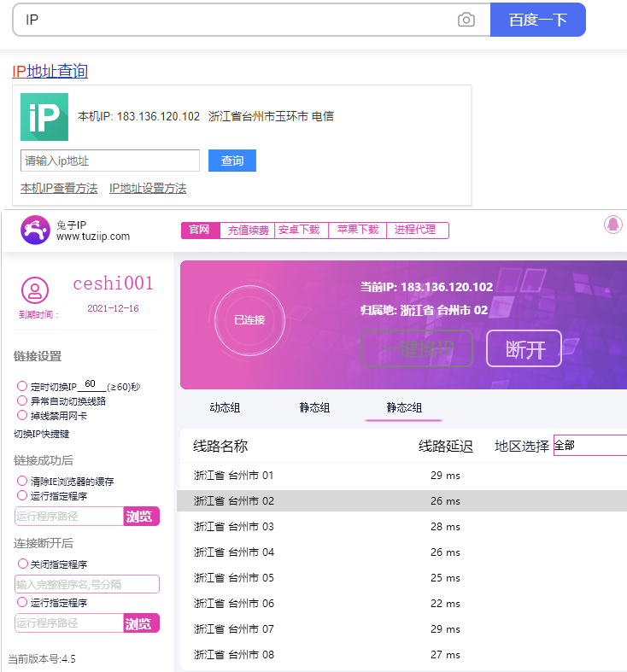Focus the 输入完整程序名,号分隔 field

[87, 584]
